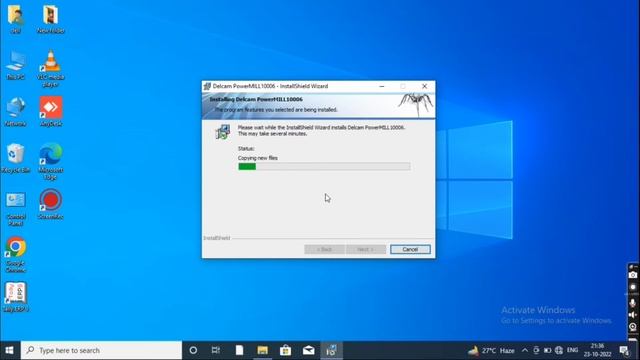Select the AnyDesk desktop shortcut
Viewport: 640px width, 360px height.
(51, 112)
